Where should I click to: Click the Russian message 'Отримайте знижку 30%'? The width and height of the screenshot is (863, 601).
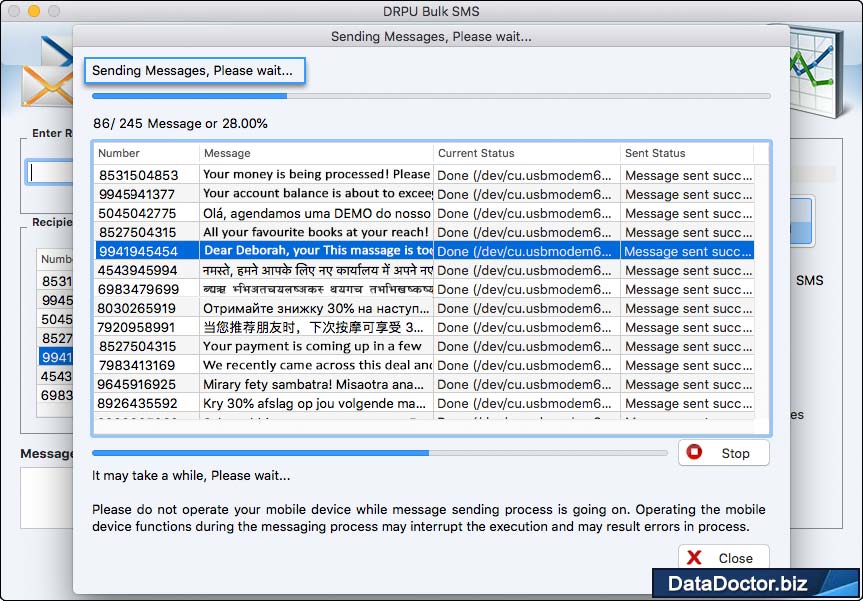[315, 308]
